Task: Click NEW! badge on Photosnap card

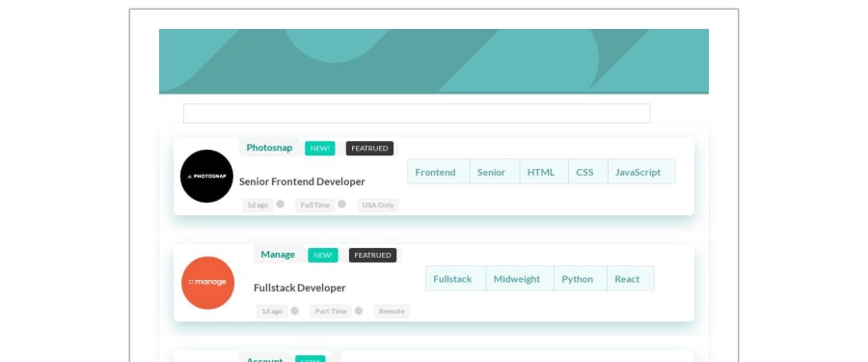Action: (319, 148)
